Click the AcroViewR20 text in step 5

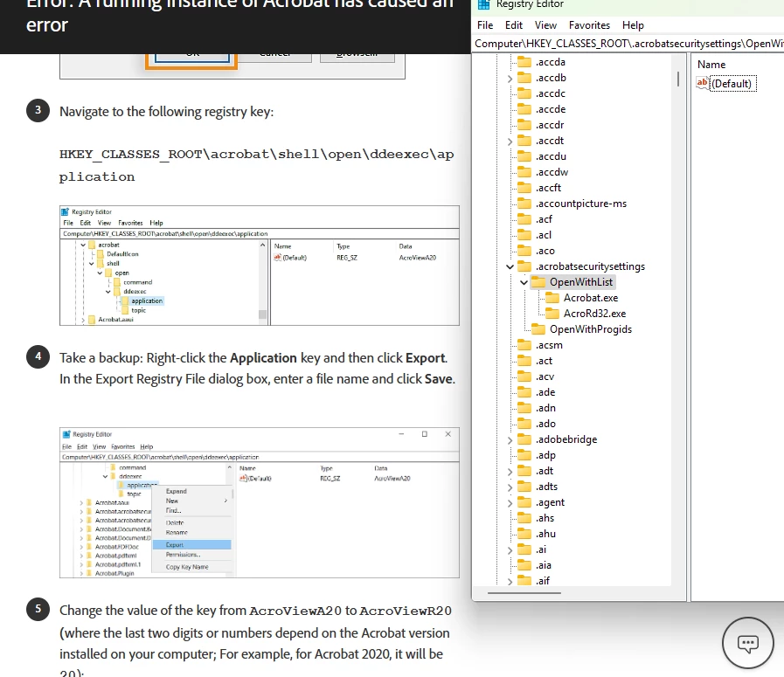406,611
